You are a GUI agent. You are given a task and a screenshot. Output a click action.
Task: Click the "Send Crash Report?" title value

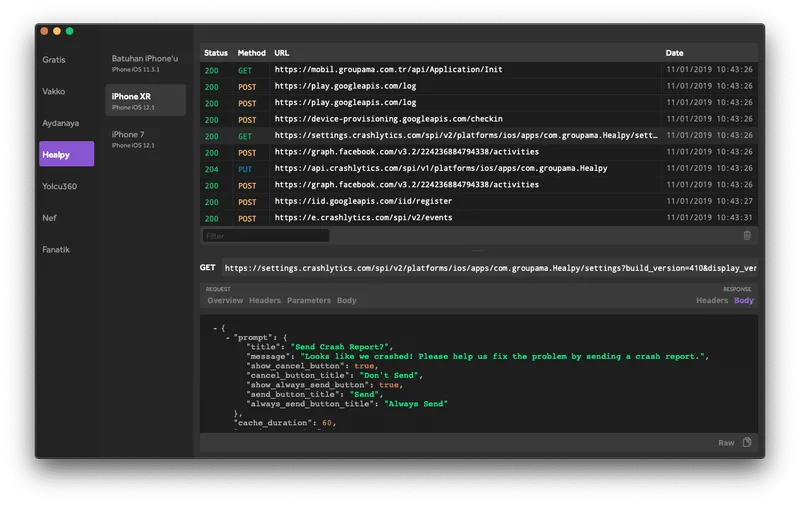coord(341,347)
